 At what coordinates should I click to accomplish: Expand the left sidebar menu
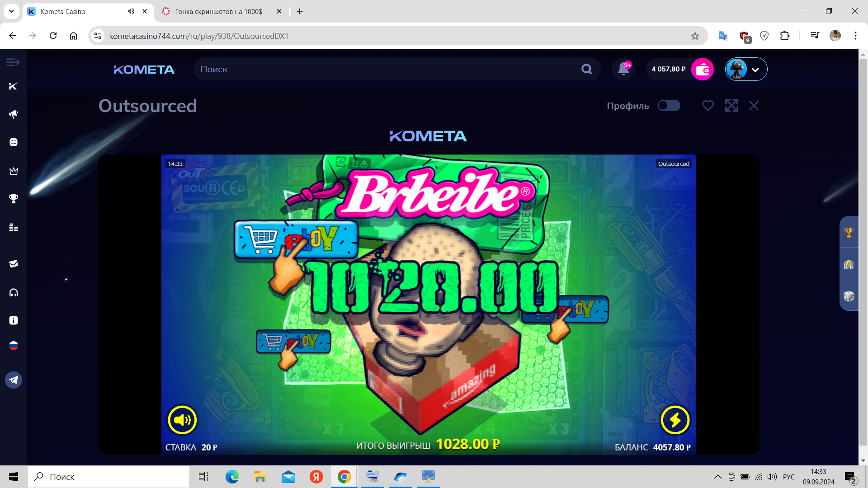pos(13,62)
